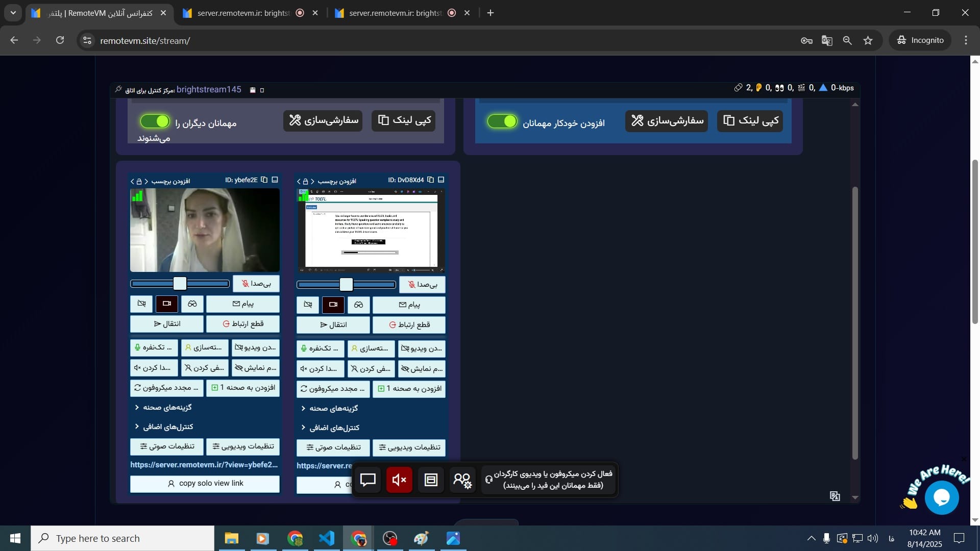The height and width of the screenshot is (551, 980).
Task: Click the lock icon above guest ybefe2E
Action: 138,181
